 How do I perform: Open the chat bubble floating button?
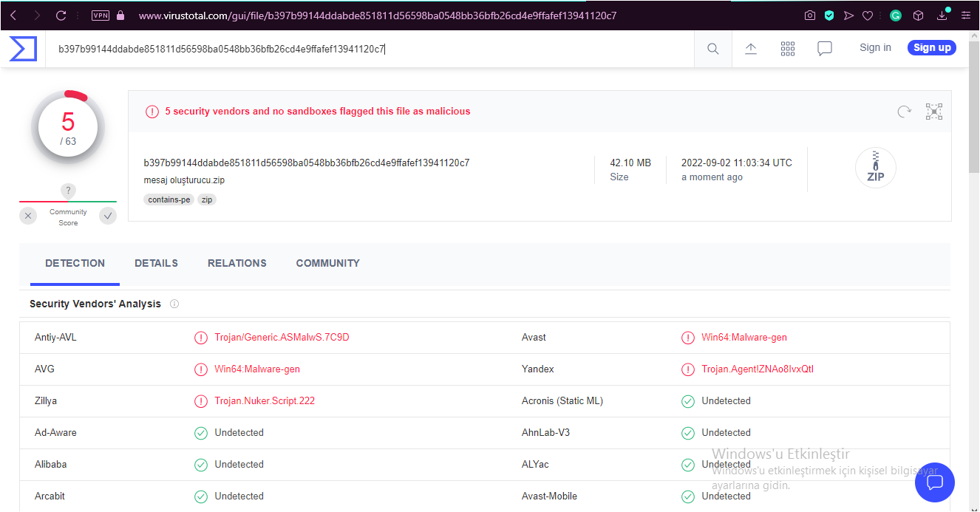coord(935,482)
